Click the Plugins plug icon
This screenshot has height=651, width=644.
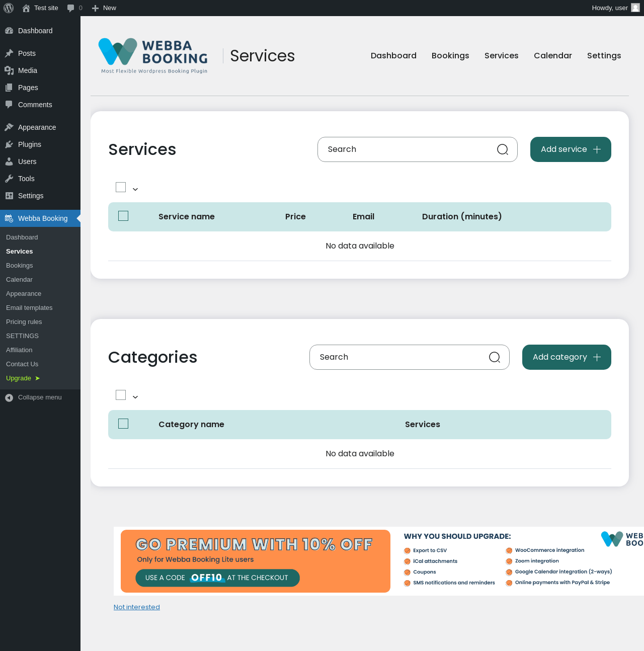pos(9,144)
